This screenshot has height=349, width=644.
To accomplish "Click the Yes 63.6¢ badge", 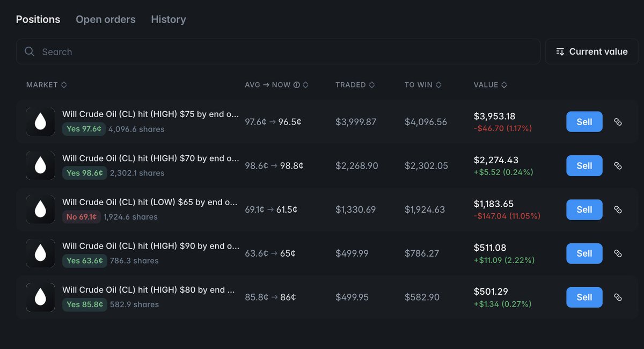I will (x=84, y=260).
